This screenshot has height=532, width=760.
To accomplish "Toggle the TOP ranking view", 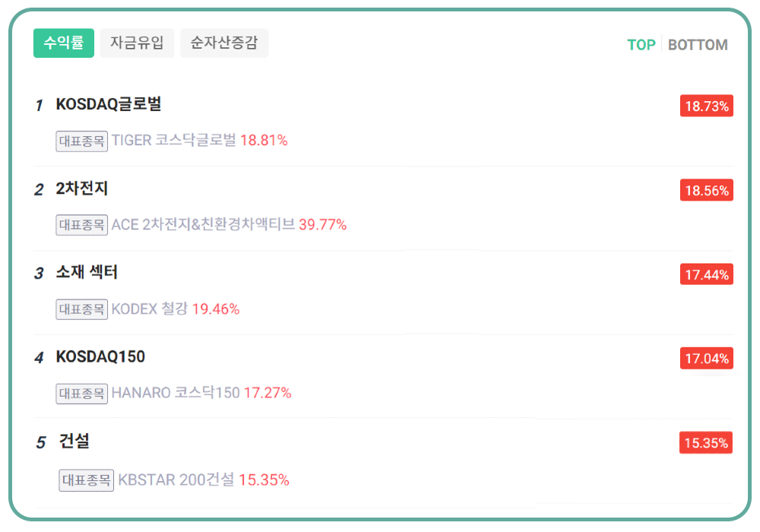I will [x=641, y=45].
